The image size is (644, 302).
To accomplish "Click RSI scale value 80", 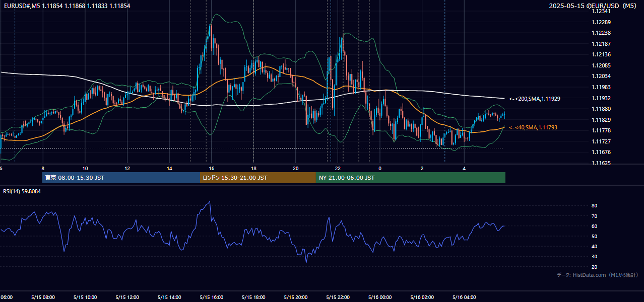I will [x=594, y=206].
